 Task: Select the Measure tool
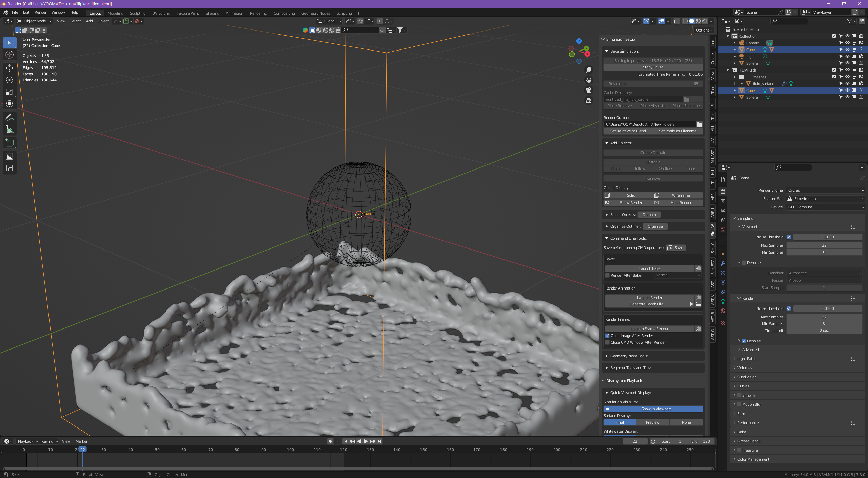point(9,129)
